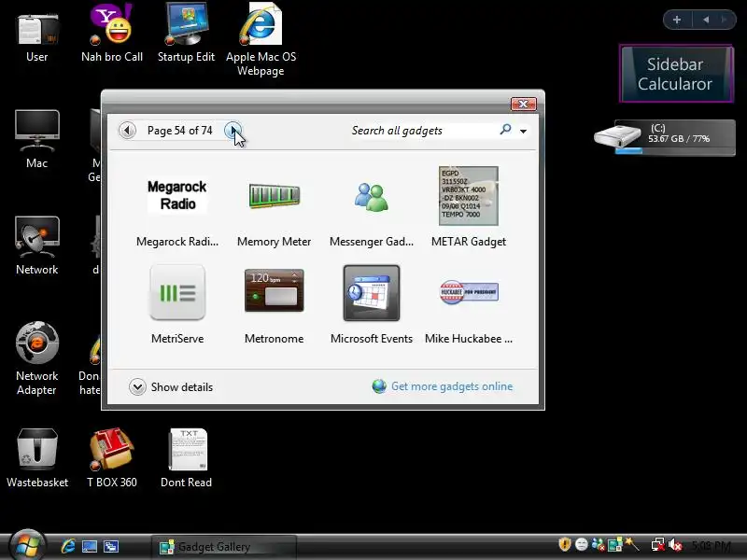
Task: Click the search magnifier icon
Action: click(505, 130)
